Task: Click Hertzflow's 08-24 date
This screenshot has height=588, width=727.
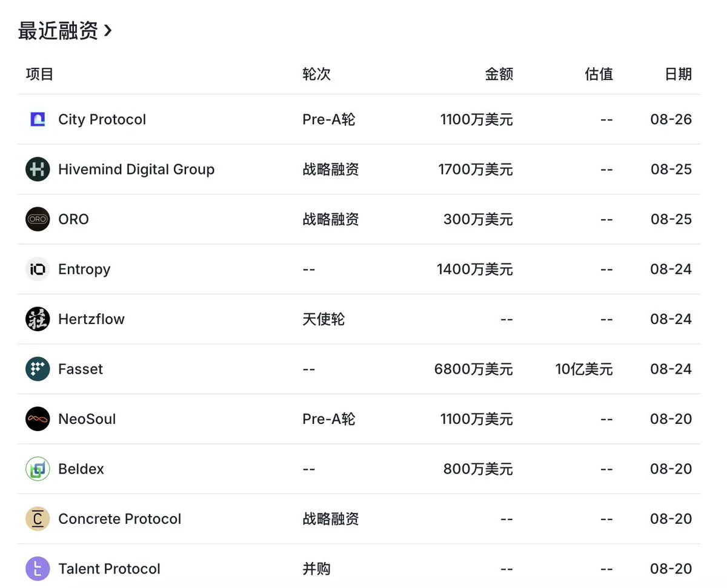Action: pos(671,319)
